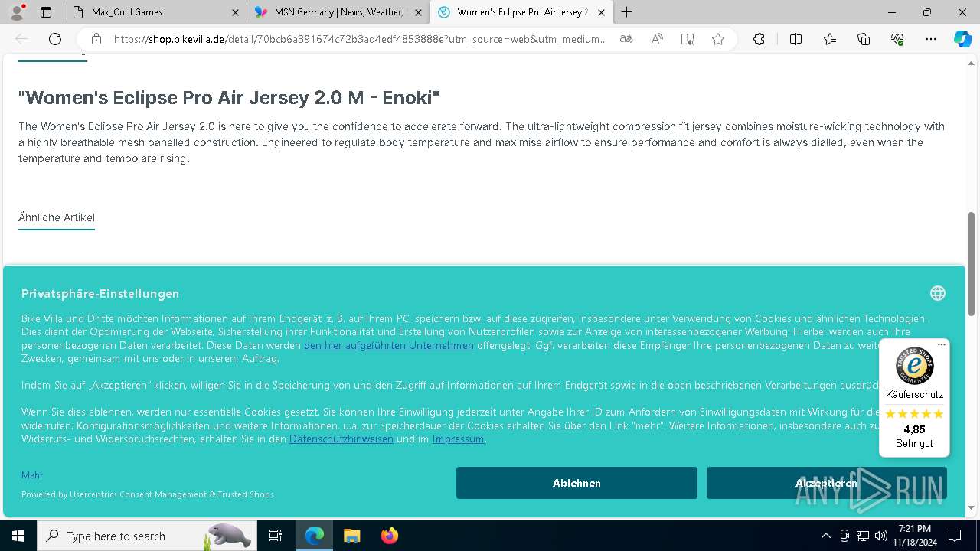Viewport: 980px width, 551px height.
Task: Reload the current page
Action: point(55,39)
